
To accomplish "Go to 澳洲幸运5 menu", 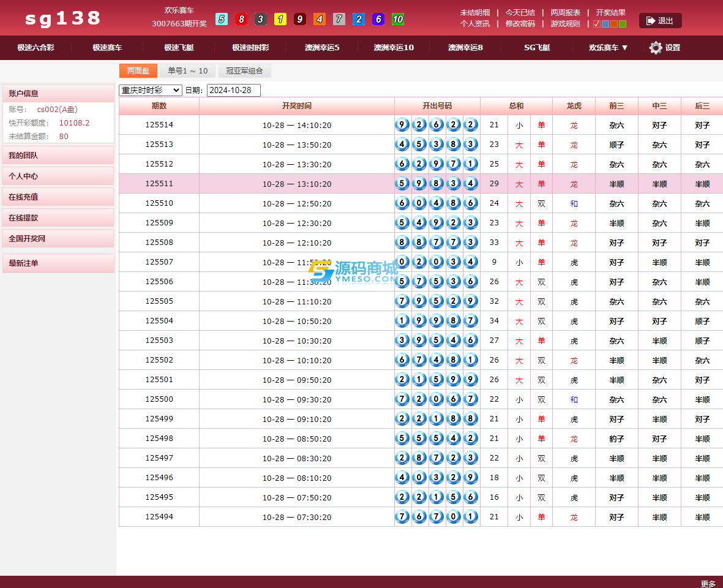I will pos(322,48).
